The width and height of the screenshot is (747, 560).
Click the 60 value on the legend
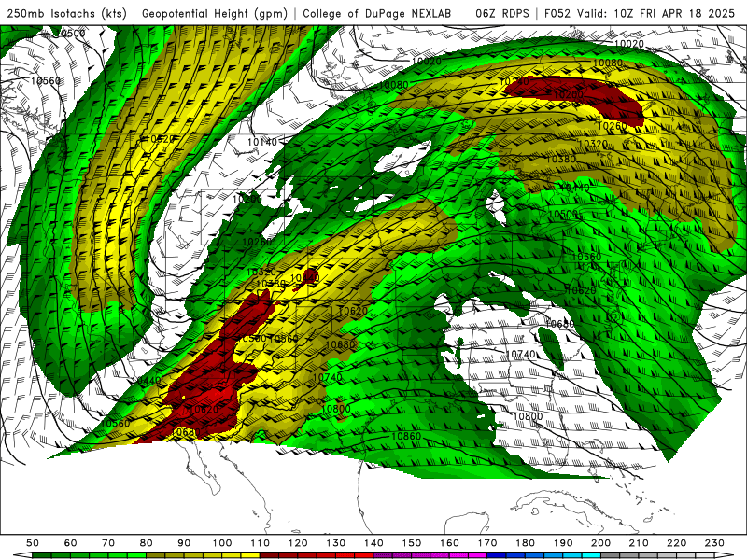pyautogui.click(x=70, y=543)
